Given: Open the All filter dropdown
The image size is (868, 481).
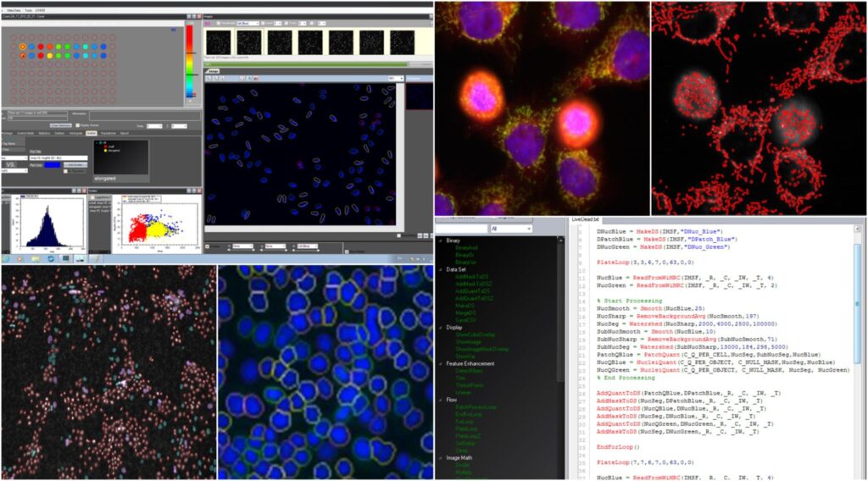Looking at the screenshot, I should (510, 229).
